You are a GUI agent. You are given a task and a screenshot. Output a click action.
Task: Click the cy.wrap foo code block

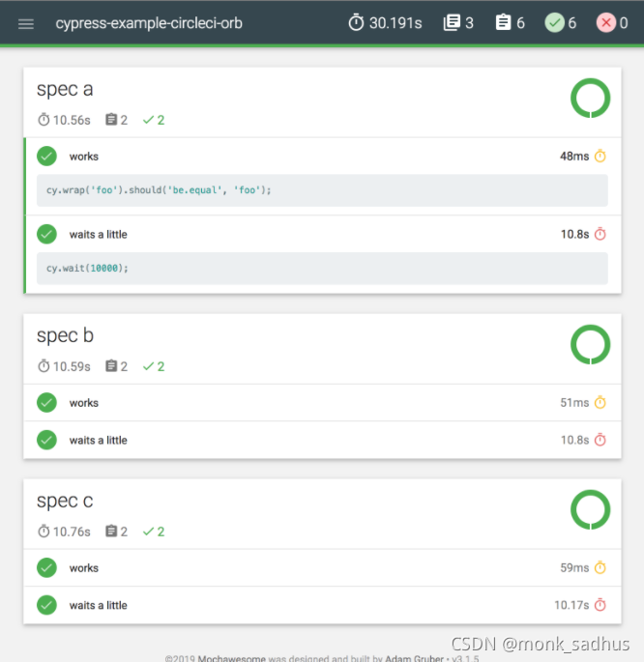tap(322, 190)
